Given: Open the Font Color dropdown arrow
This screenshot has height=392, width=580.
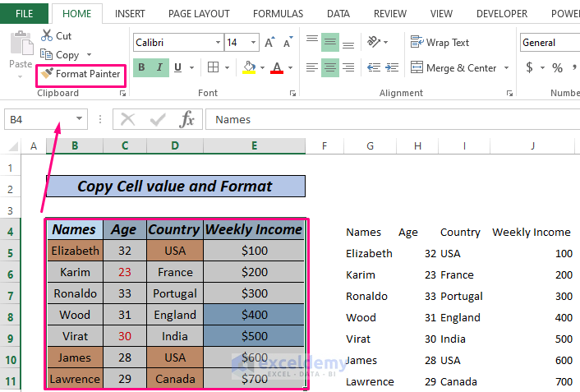Looking at the screenshot, I should coord(292,67).
